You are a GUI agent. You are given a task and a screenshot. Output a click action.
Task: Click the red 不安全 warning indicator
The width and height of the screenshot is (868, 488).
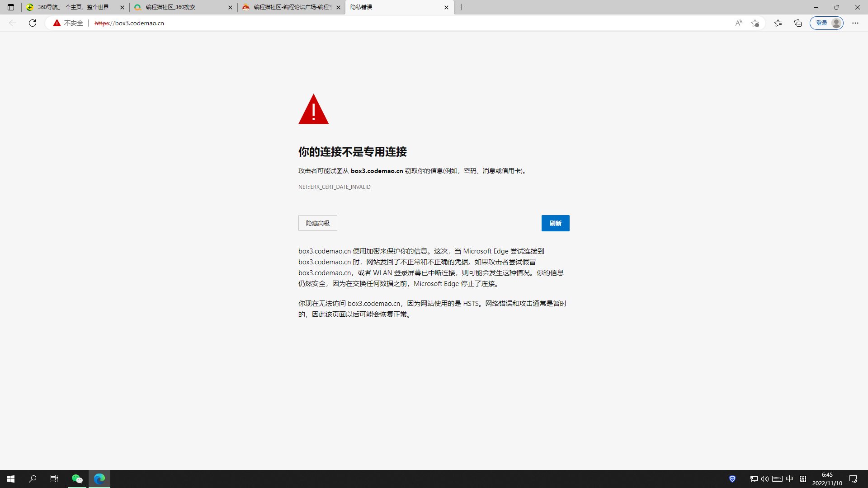tap(68, 23)
